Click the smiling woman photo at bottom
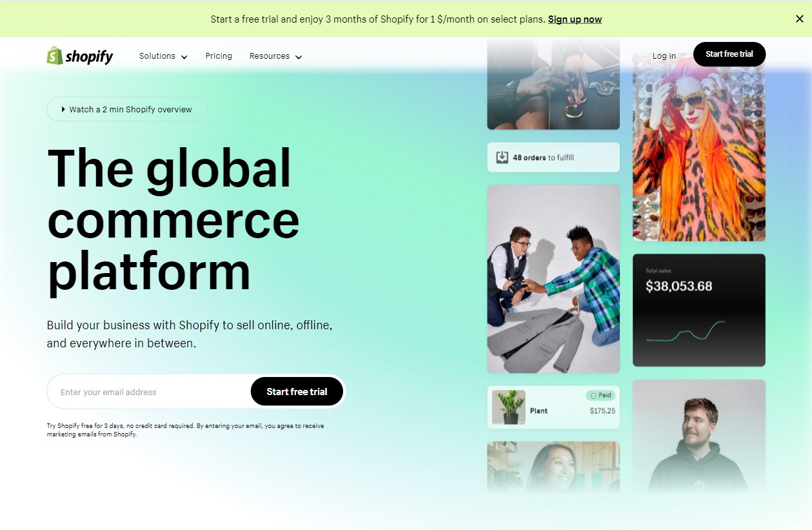 pos(553,467)
